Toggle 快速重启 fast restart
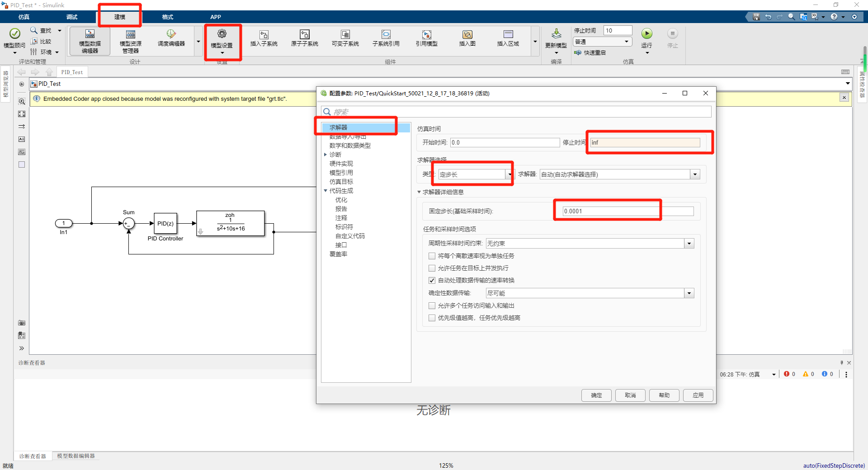Screen dimensions: 868x470 pos(590,52)
